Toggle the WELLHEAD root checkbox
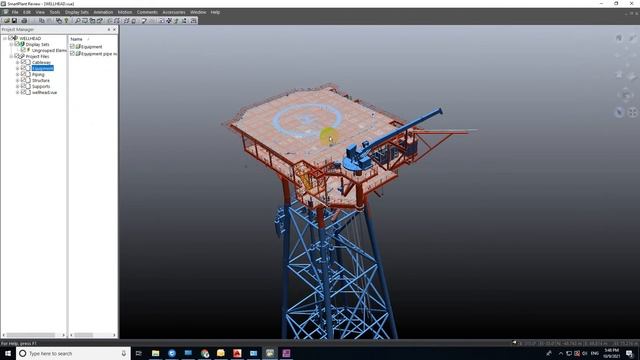 click(x=11, y=38)
